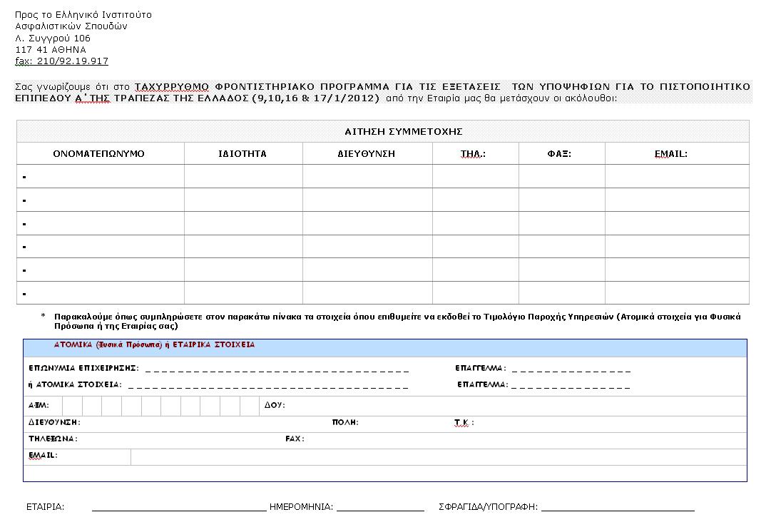Viewport: 776px width, 532px height.
Task: Click the ΕΠΩΝΥΜΙΑ ΕΠΙΧΕΙΡΗΣΗΣ dashed line field
Action: coord(277,369)
